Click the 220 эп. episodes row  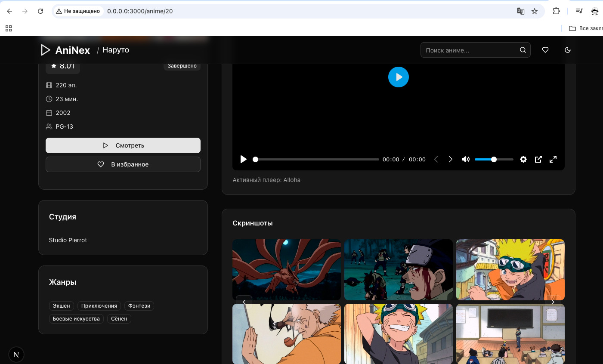61,85
